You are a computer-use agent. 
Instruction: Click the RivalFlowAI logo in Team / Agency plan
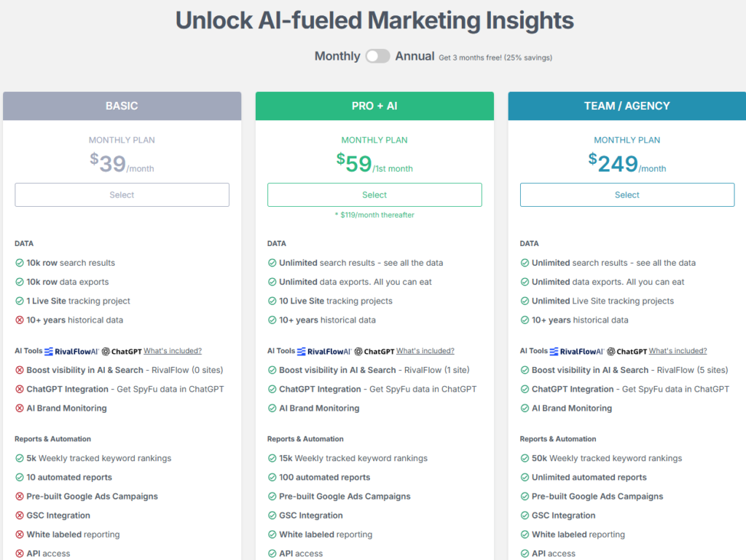pos(577,351)
